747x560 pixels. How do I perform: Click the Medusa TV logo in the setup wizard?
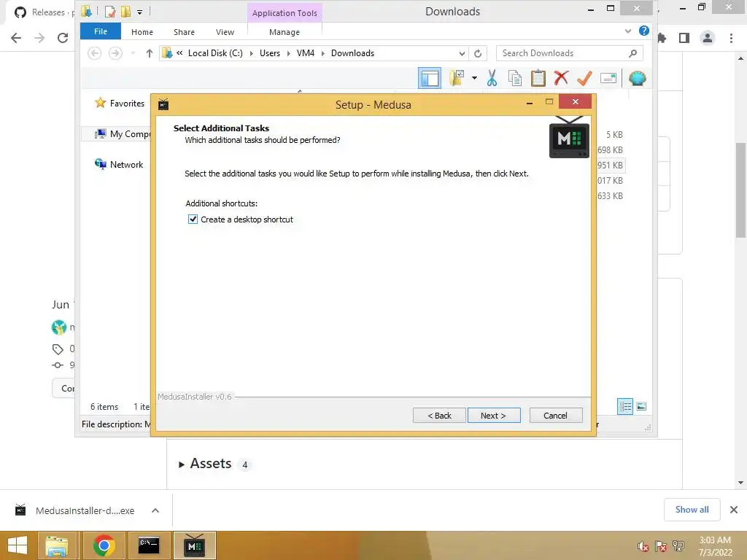coord(569,137)
